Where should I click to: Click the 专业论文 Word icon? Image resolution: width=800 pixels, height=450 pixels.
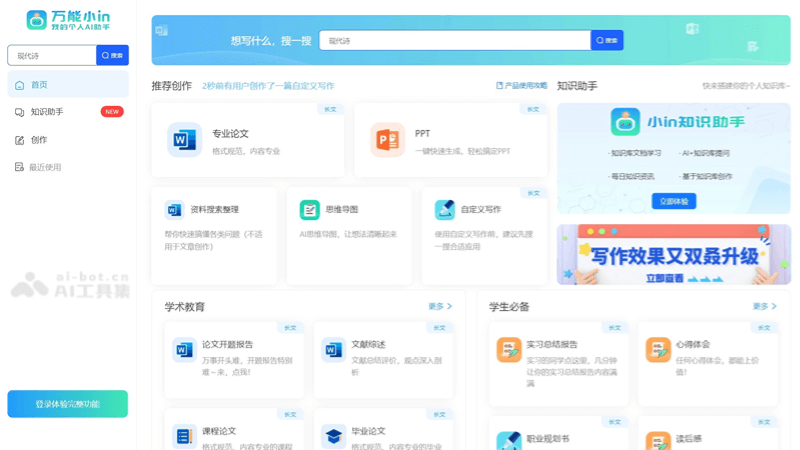(x=184, y=140)
